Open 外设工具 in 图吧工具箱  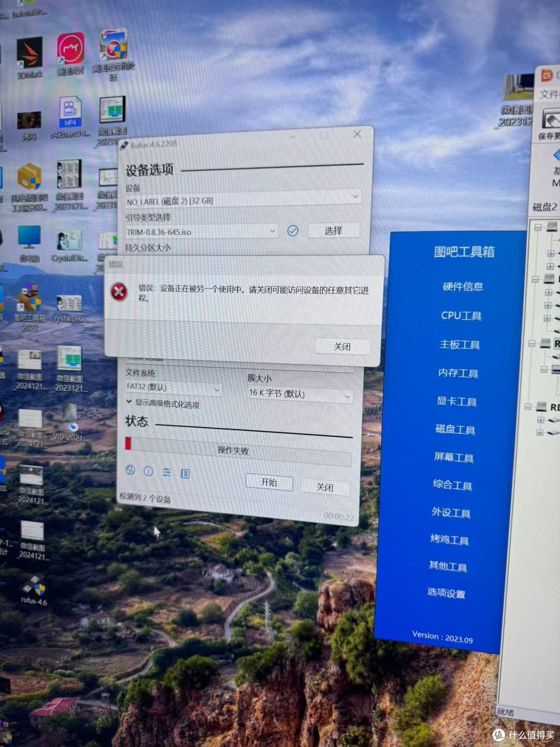(451, 513)
